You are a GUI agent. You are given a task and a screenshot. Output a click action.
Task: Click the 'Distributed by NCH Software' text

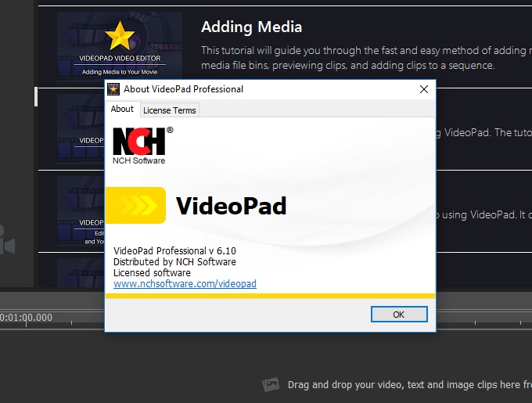(x=174, y=261)
